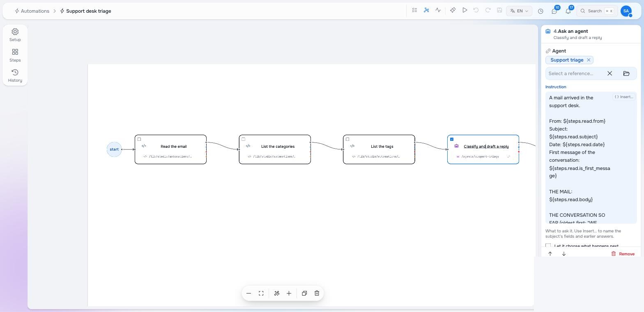
Task: Browse agents with the folder icon
Action: 626,73
